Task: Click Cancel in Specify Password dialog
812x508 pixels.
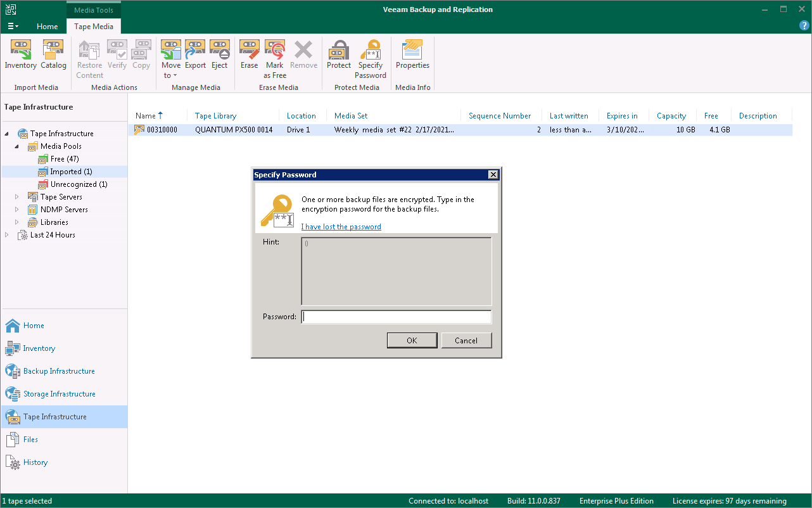Action: click(x=466, y=340)
